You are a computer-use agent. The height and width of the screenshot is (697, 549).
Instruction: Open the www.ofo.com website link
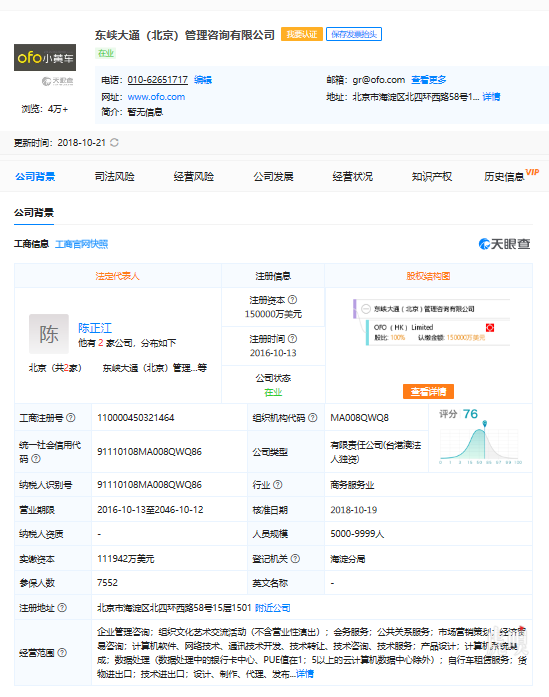(156, 96)
